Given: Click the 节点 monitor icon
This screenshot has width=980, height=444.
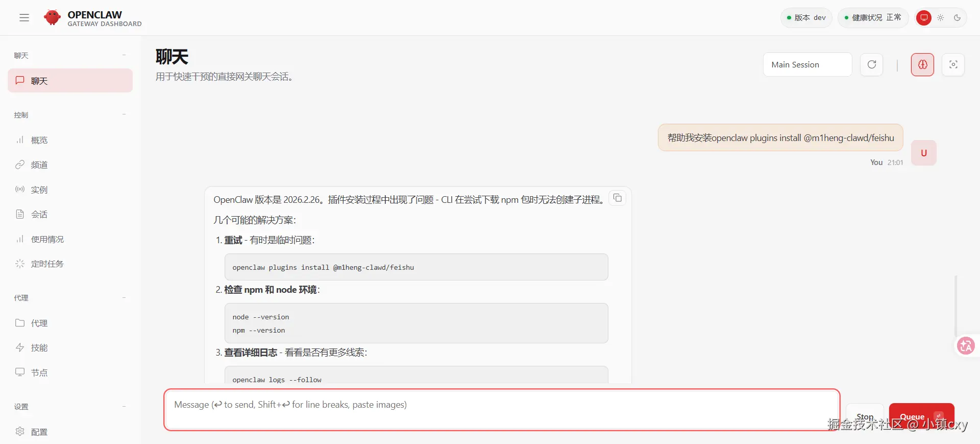Looking at the screenshot, I should tap(20, 372).
